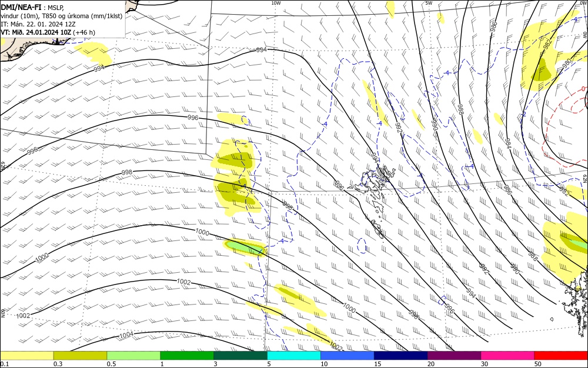Image resolution: width=588 pixels, height=368 pixels.
Task: Select the purple 20–30 legend swatch
Action: point(454,356)
